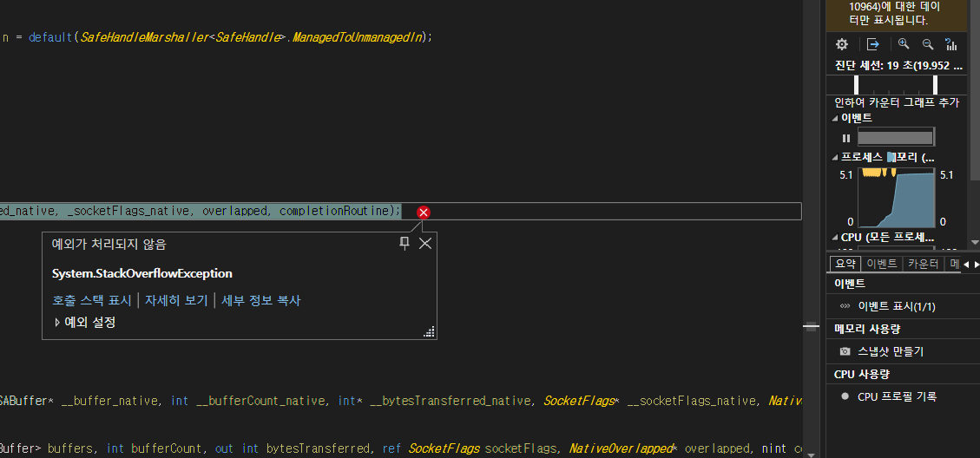The image size is (980, 458).
Task: Collapse the CPU graph section
Action: (x=836, y=238)
